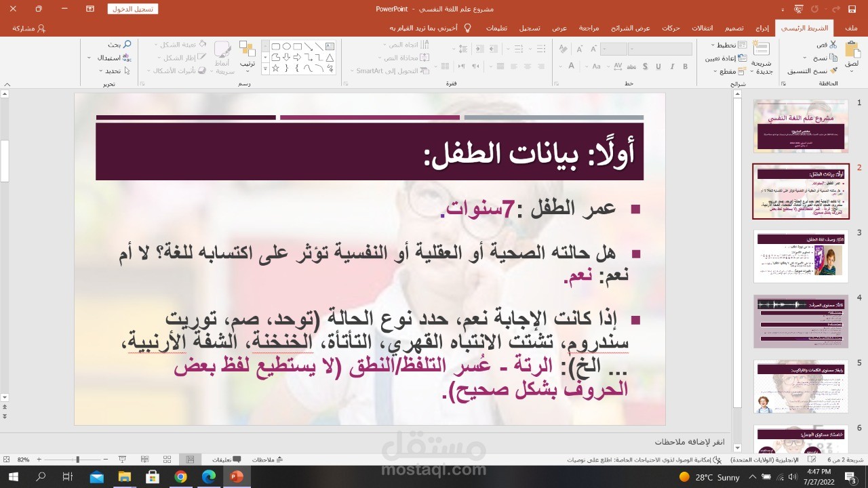Open Google Chrome from the taskbar
Viewport: 868px width, 488px height.
point(180,477)
